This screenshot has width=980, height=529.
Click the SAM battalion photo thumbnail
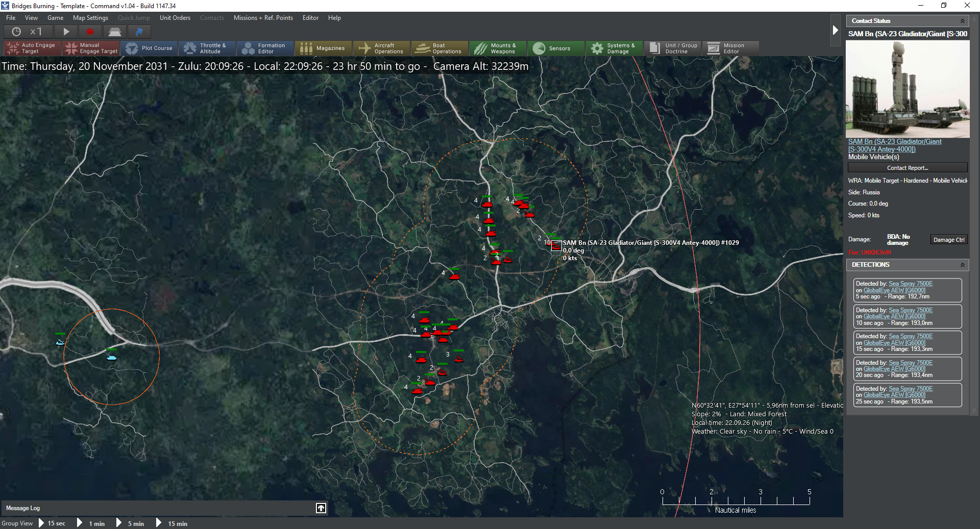(x=908, y=89)
